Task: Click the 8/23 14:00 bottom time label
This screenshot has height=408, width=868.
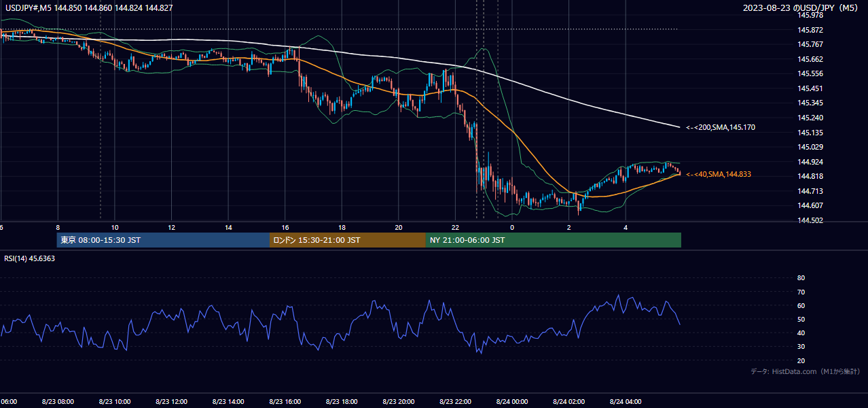Action: tap(228, 401)
